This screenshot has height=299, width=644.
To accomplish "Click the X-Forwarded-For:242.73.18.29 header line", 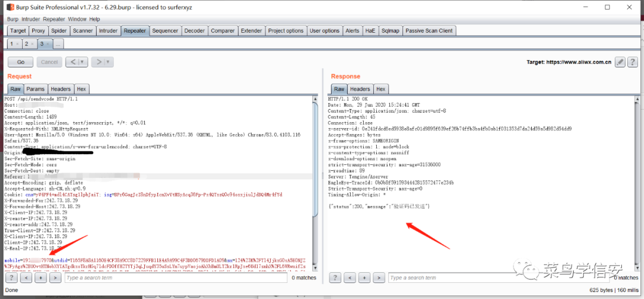I will pos(41,201).
